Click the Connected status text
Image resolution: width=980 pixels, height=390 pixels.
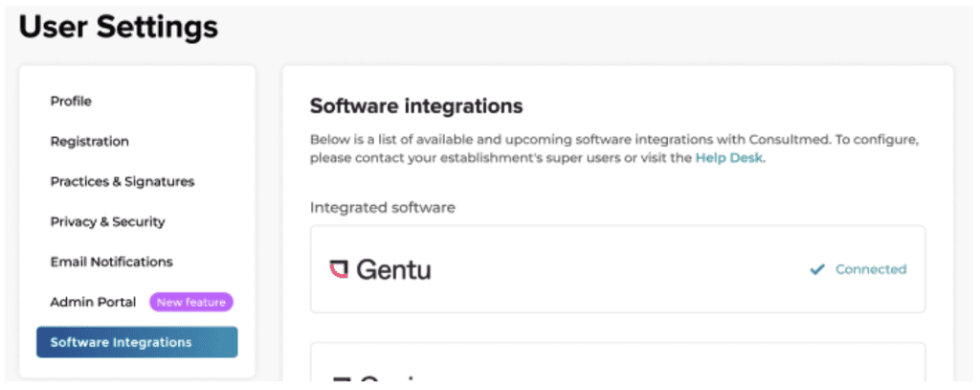pyautogui.click(x=871, y=269)
